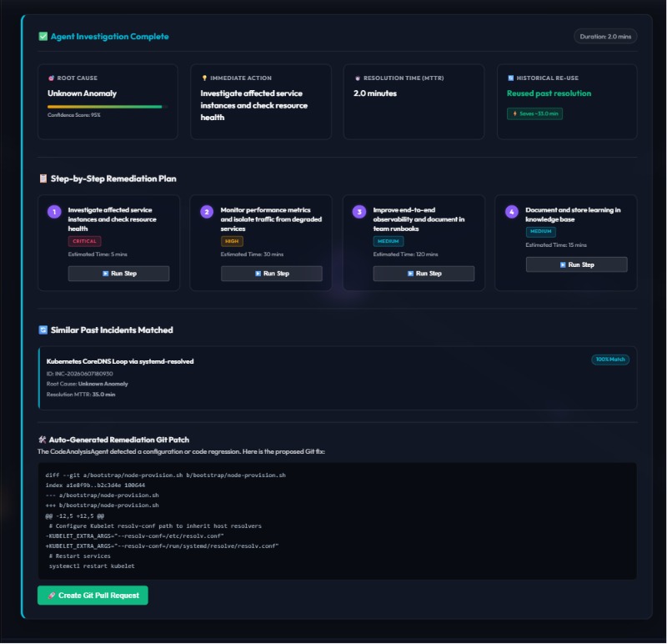The image size is (667, 644).
Task: Click the step 1 number circle
Action: (x=54, y=212)
